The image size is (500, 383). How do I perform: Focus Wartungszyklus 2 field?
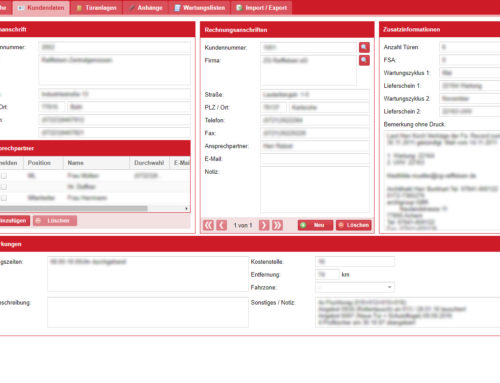tap(470, 98)
